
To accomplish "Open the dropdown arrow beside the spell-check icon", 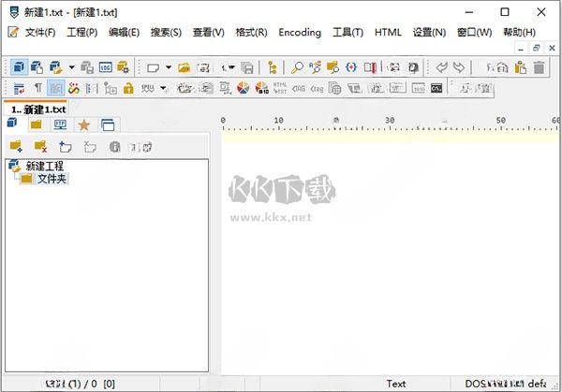I will [163, 89].
